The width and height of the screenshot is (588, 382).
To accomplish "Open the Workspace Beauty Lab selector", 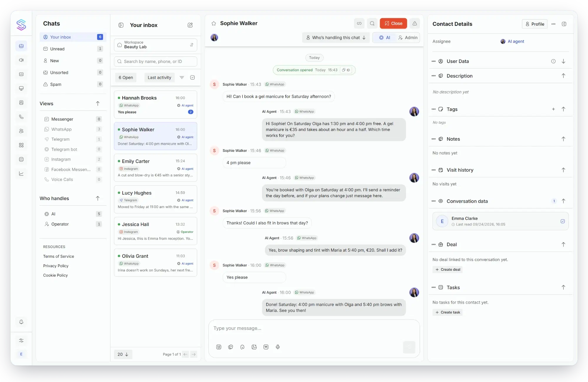I will 156,45.
